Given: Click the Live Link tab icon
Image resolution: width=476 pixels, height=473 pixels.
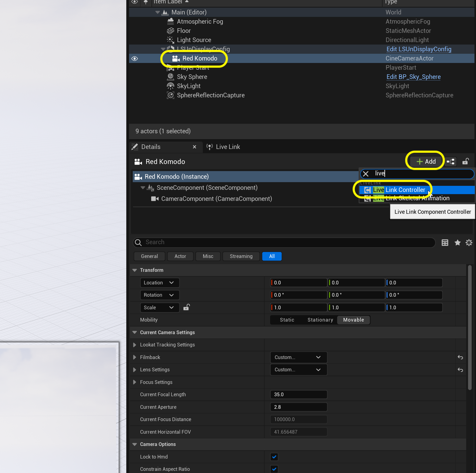Looking at the screenshot, I should click(x=210, y=147).
